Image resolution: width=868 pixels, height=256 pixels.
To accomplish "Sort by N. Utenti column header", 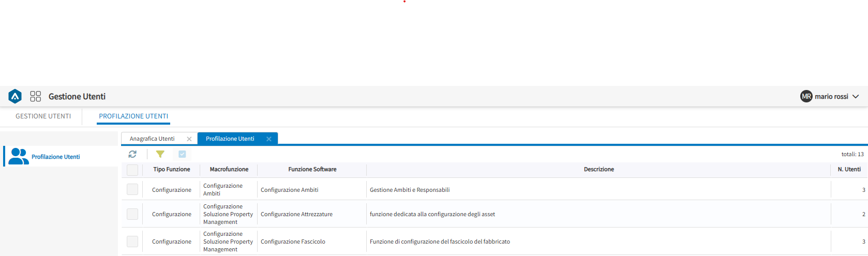I will (x=849, y=169).
